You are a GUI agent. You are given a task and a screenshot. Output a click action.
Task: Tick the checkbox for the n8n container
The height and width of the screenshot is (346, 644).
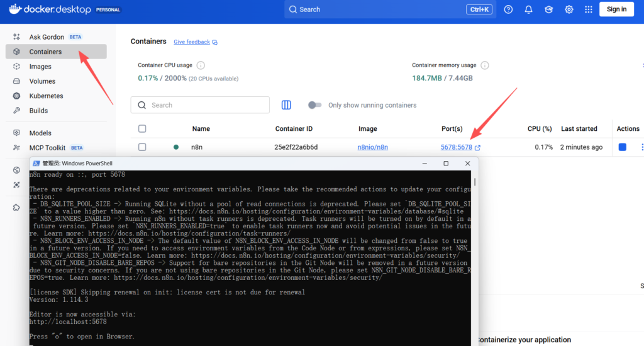[x=142, y=147]
